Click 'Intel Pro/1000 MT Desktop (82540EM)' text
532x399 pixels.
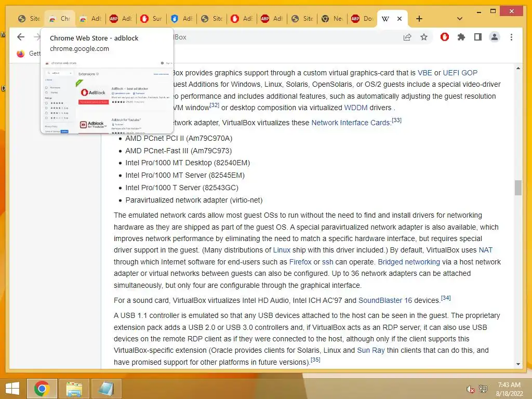tap(188, 163)
